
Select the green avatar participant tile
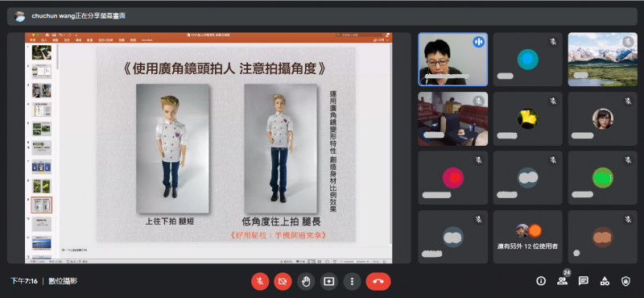point(602,177)
